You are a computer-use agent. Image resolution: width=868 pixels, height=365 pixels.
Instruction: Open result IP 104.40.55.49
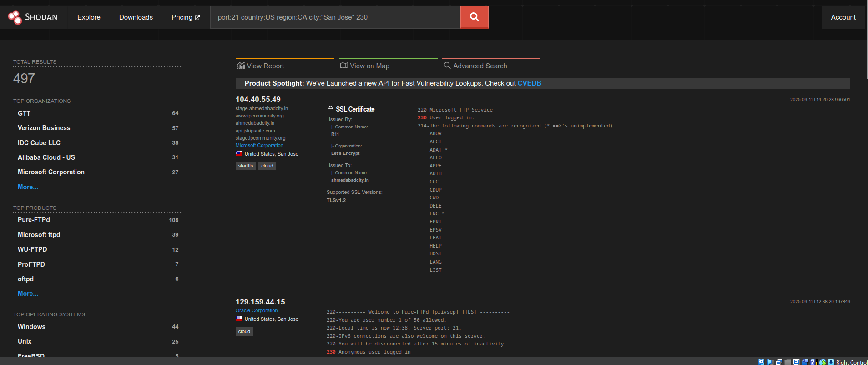[258, 99]
